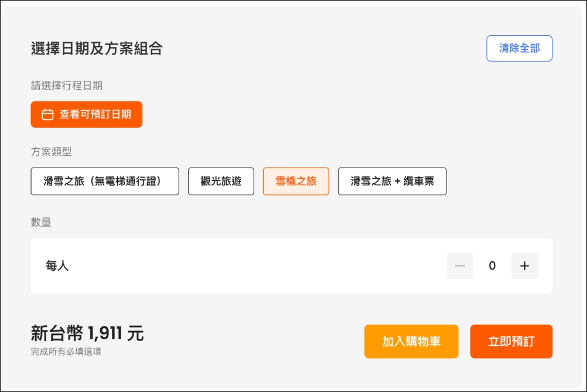Click the 方案類型 section label
The width and height of the screenshot is (587, 392).
coord(51,152)
